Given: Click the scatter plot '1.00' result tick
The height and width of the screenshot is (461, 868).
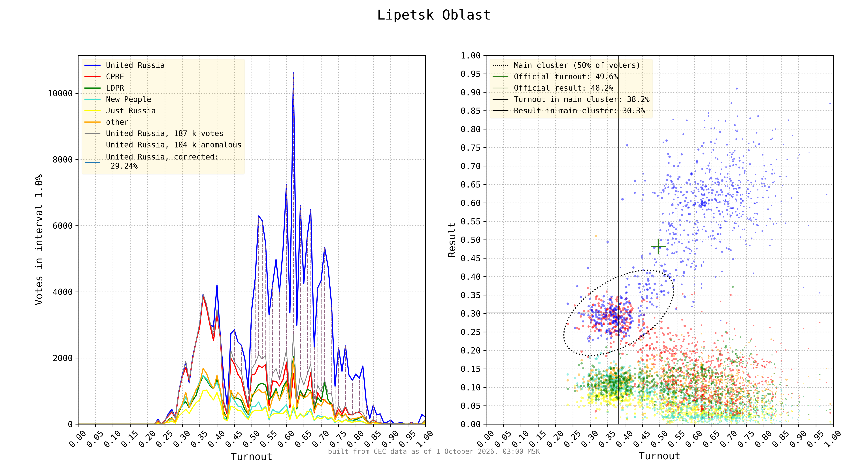Looking at the screenshot, I should click(470, 56).
